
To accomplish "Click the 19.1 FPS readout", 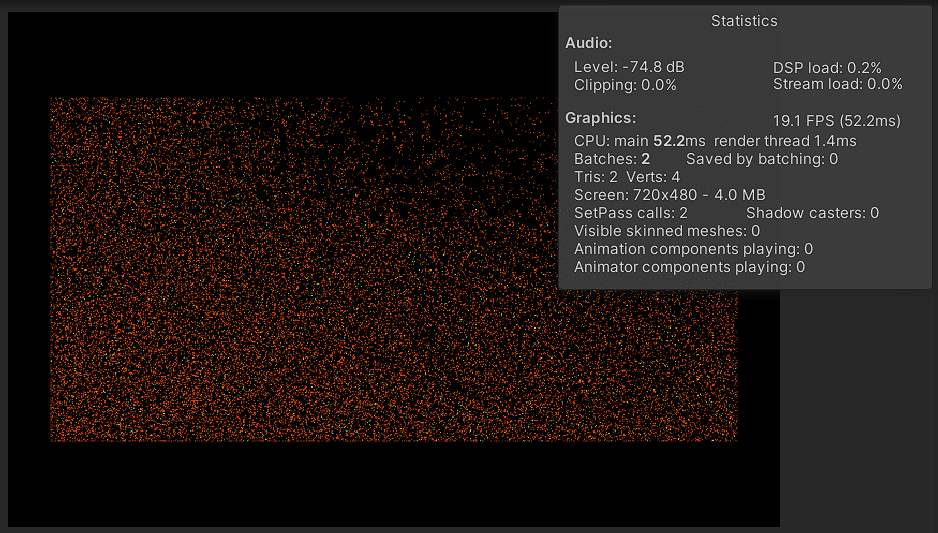I will pyautogui.click(x=836, y=121).
